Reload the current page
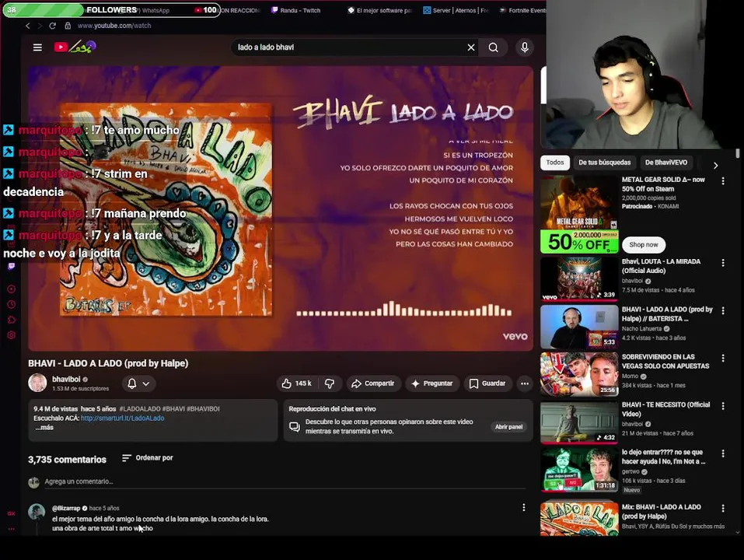The image size is (744, 560). pos(52,26)
